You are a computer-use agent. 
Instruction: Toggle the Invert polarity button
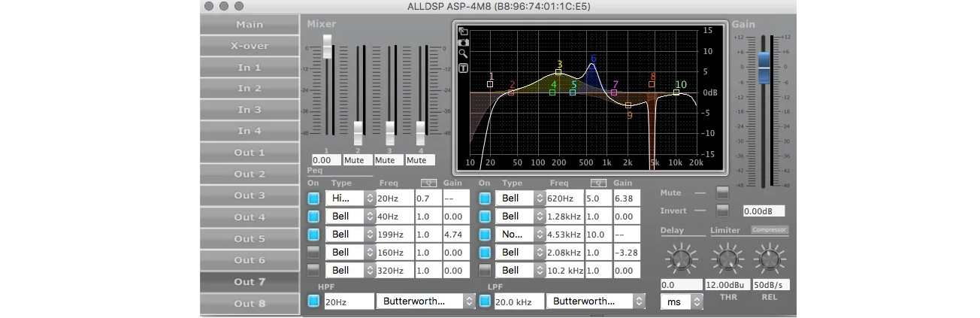[x=722, y=210]
